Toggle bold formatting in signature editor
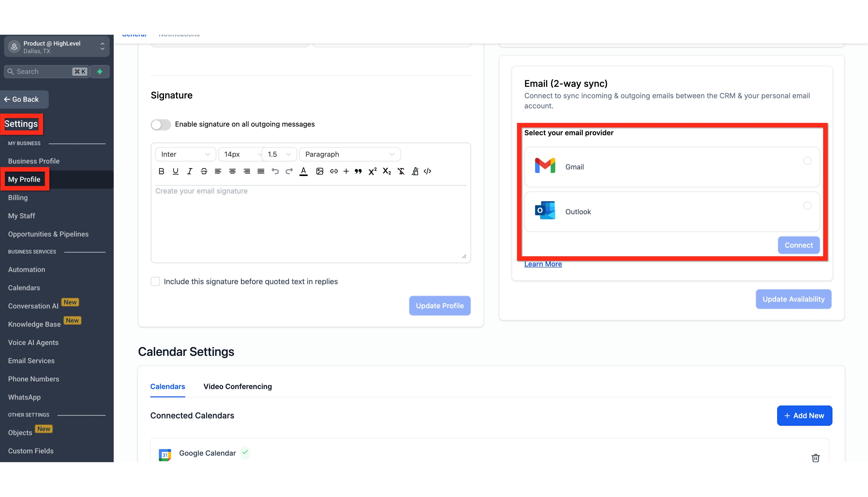 pos(161,171)
